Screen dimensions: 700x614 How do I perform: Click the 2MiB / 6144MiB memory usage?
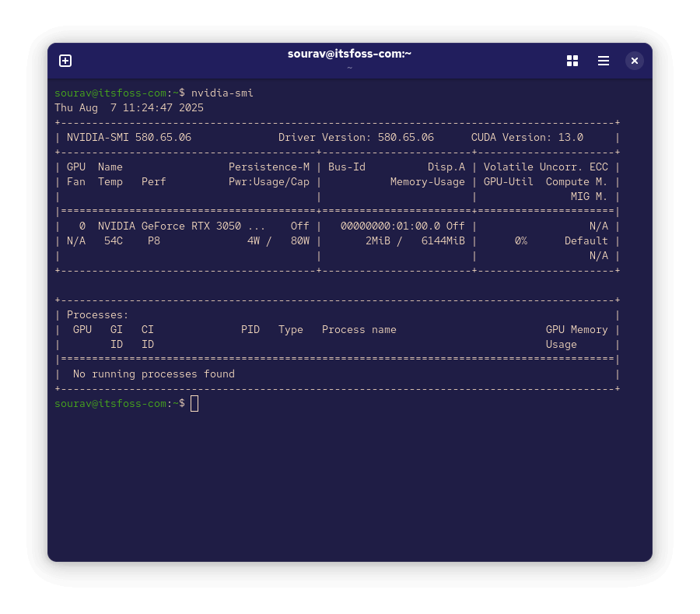click(415, 241)
